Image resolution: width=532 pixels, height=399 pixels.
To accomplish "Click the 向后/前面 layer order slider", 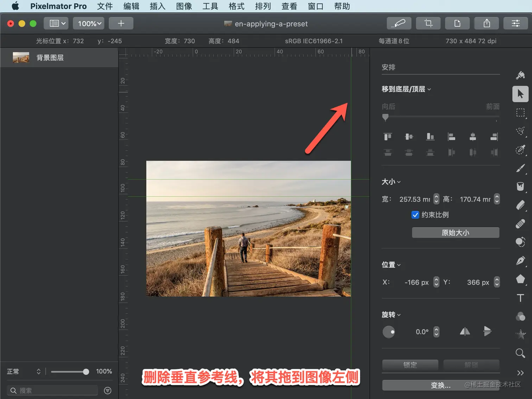I will (441, 117).
